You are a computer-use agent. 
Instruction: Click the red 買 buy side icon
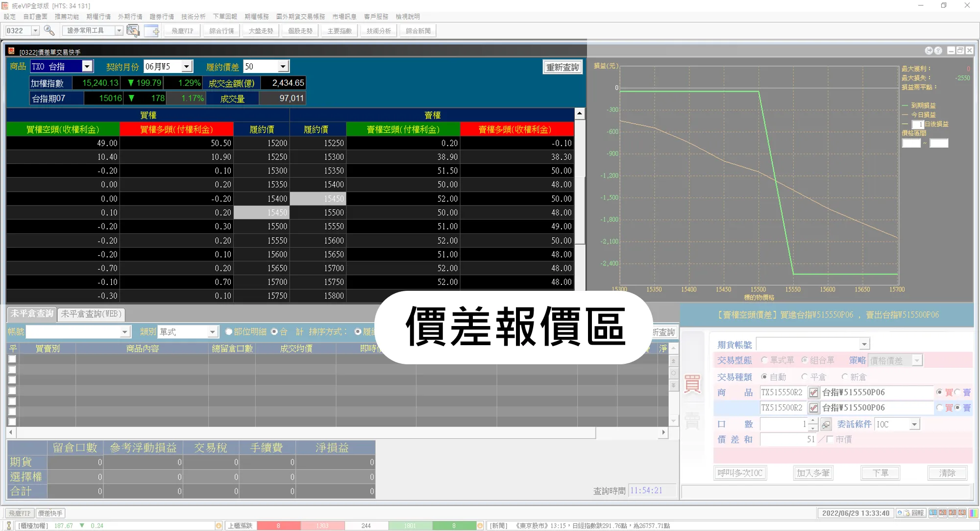692,384
